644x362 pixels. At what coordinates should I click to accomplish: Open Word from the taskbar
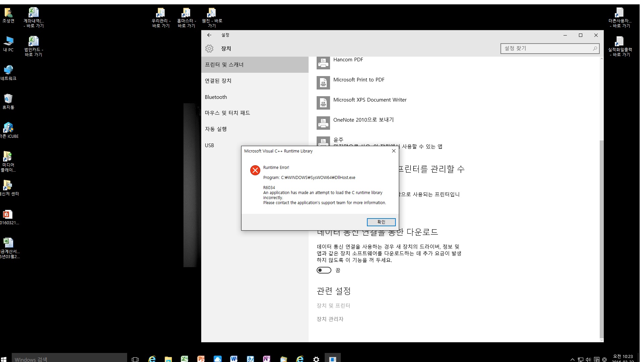click(234, 359)
